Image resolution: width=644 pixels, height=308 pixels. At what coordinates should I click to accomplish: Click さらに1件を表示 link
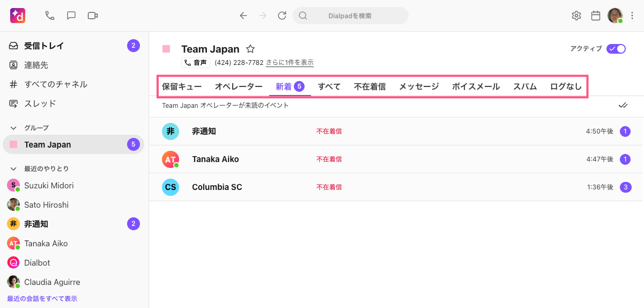coord(290,63)
